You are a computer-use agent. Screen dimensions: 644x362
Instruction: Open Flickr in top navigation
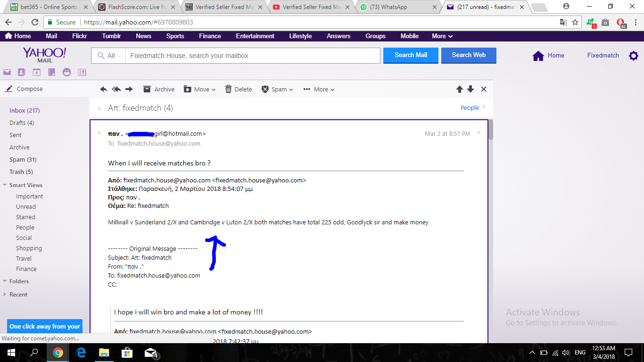[x=80, y=36]
